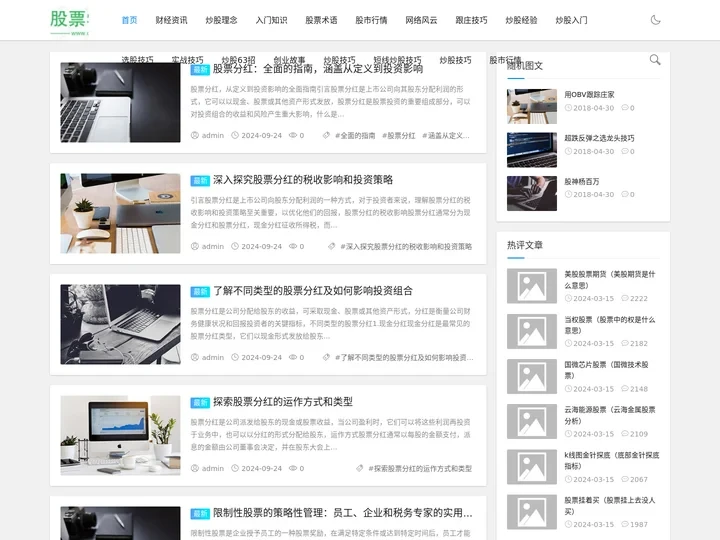Click placeholder image beside 国微芯片股票
This screenshot has height=540, width=720.
coord(532,377)
